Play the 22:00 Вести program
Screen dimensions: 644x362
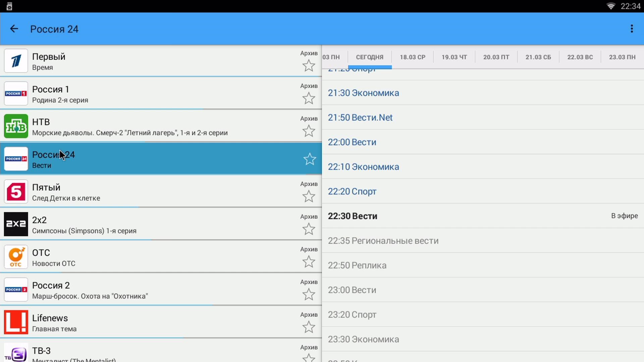[x=483, y=142]
